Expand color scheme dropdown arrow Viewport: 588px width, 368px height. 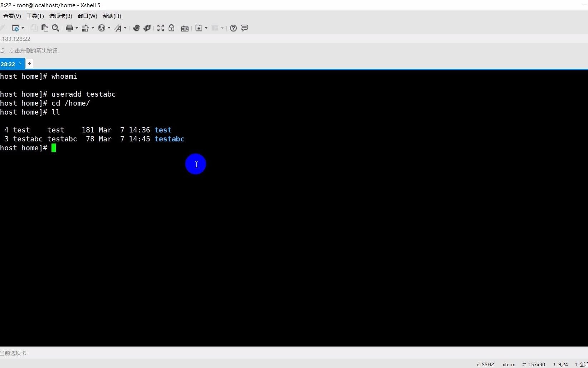coord(93,28)
